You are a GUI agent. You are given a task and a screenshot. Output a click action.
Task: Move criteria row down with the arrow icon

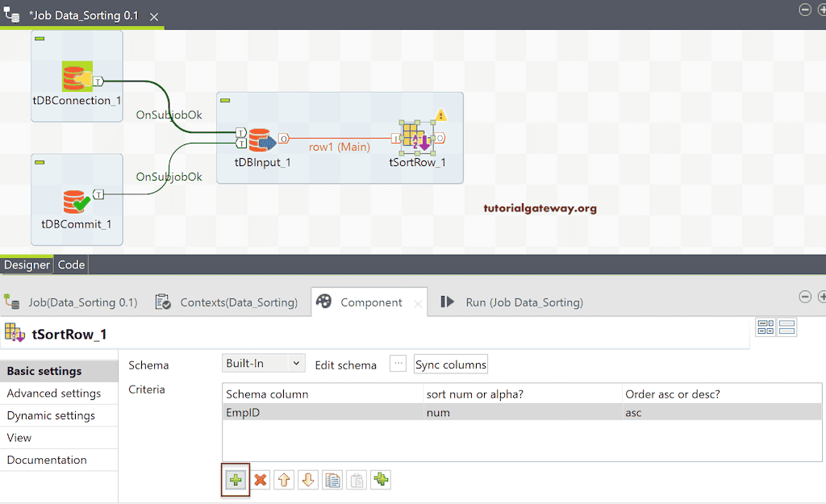click(x=307, y=479)
